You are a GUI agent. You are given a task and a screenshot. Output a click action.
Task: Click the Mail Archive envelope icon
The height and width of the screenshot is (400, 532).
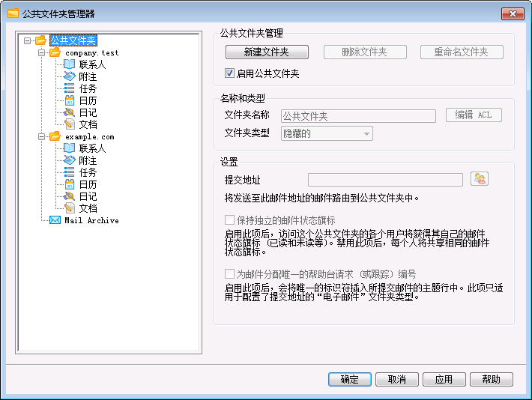tap(55, 220)
